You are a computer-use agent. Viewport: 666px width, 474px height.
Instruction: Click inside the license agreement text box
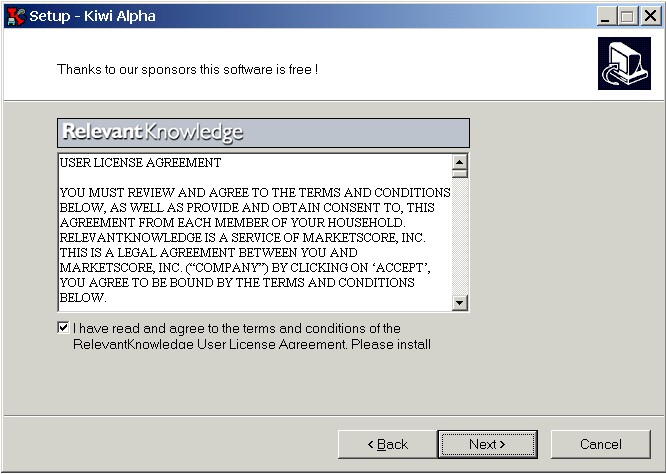pyautogui.click(x=255, y=232)
